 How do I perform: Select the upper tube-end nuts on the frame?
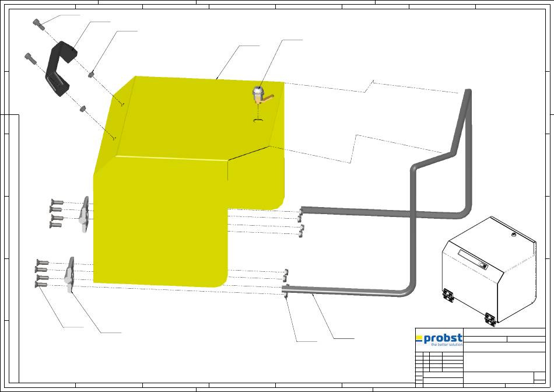point(301,222)
